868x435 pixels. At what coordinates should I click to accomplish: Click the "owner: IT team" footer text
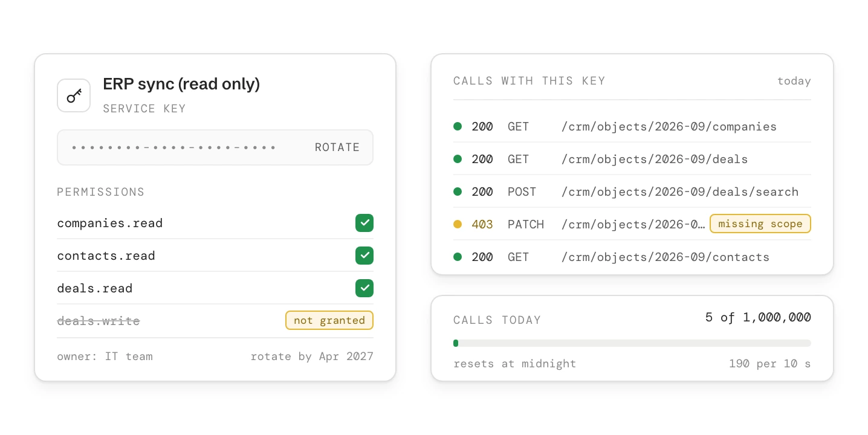point(105,356)
